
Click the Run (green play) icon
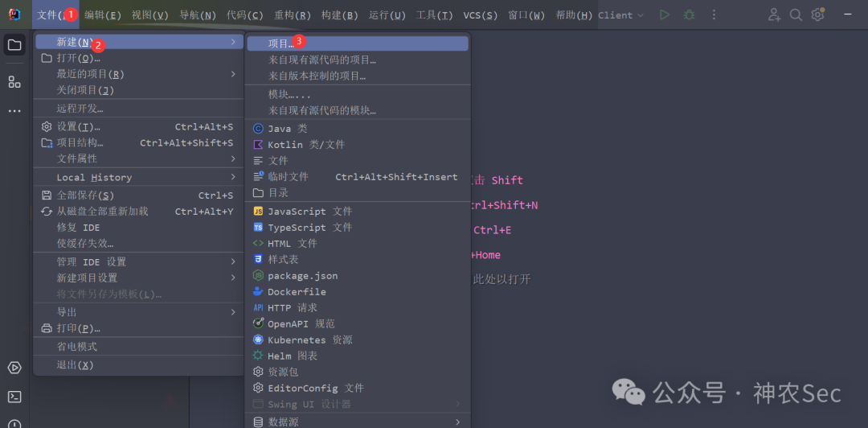(665, 15)
